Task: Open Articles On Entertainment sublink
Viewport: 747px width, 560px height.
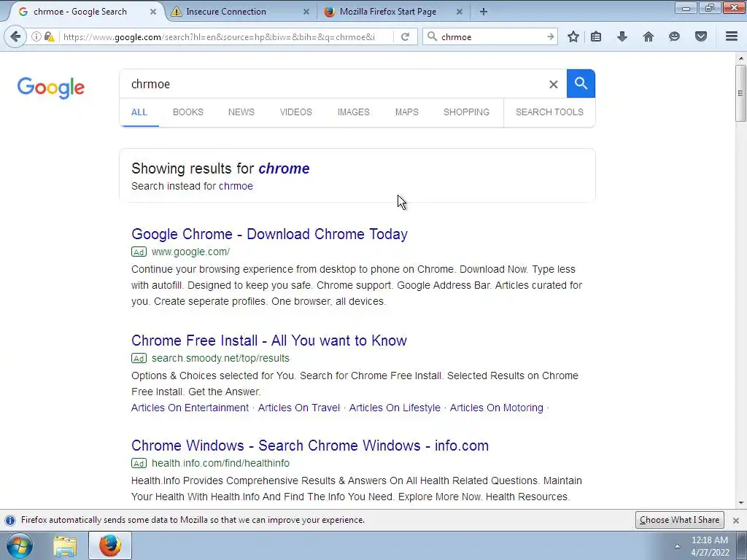Action: 190,408
